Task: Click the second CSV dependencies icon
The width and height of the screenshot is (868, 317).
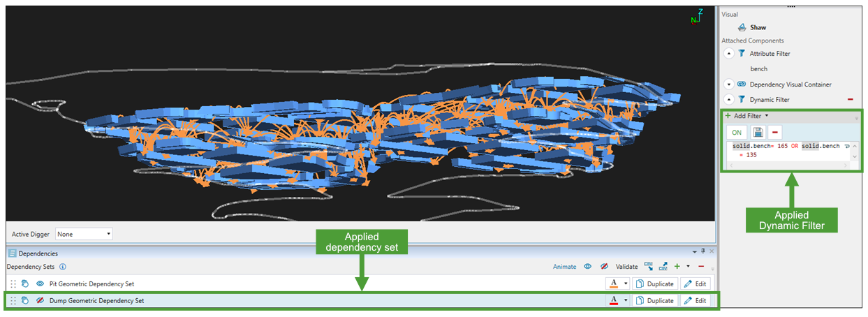Action: [663, 266]
